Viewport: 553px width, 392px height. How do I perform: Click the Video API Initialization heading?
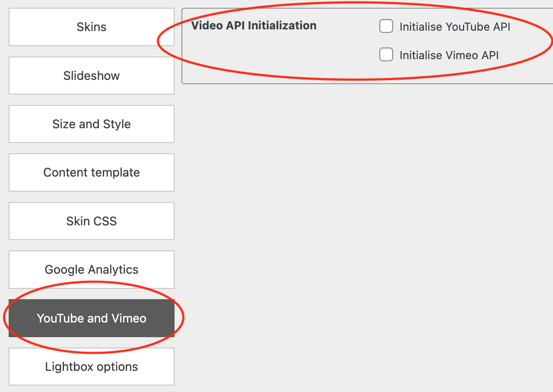(254, 25)
